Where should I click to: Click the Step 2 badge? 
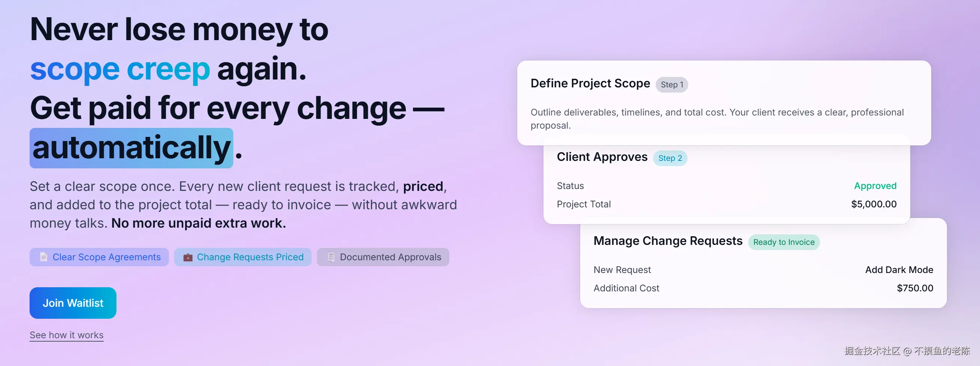(x=670, y=158)
